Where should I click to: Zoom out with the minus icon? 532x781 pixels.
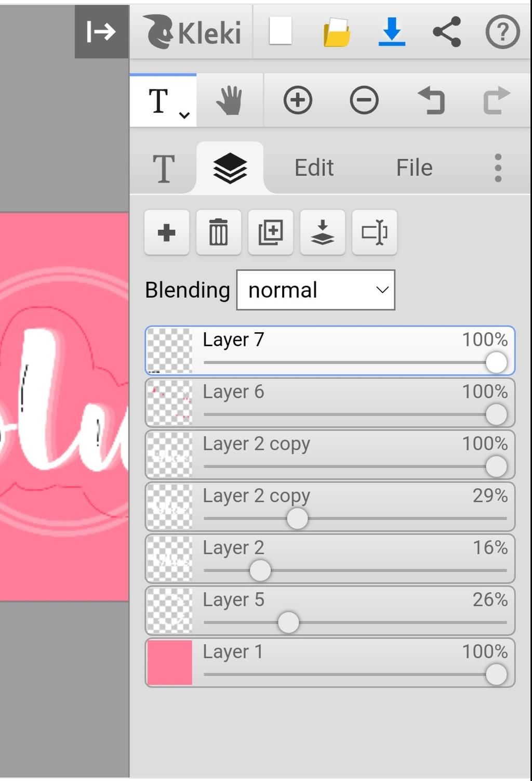tap(364, 100)
